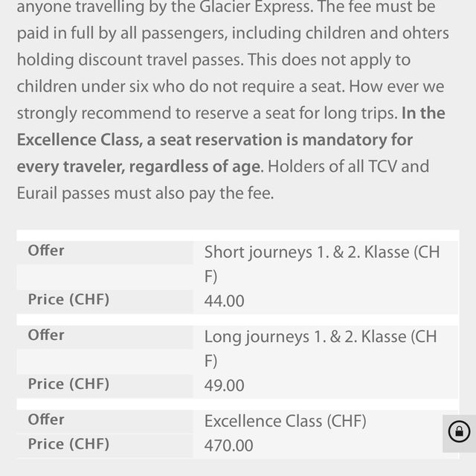Click the 'children under six' text line
The width and height of the screenshot is (476, 476).
(83, 86)
